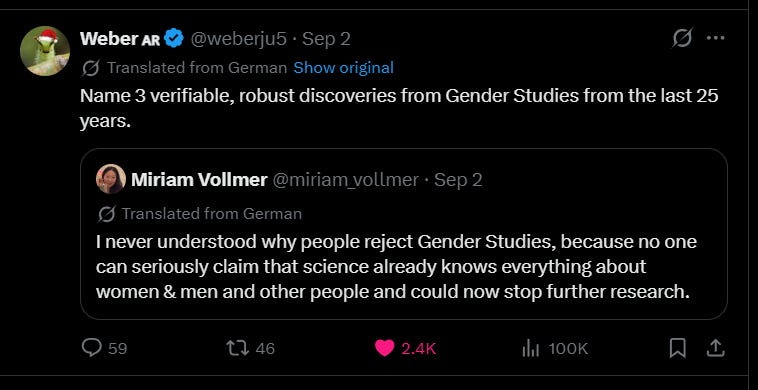Open the @weberju5 handle
This screenshot has height=390, width=758.
coord(239,39)
